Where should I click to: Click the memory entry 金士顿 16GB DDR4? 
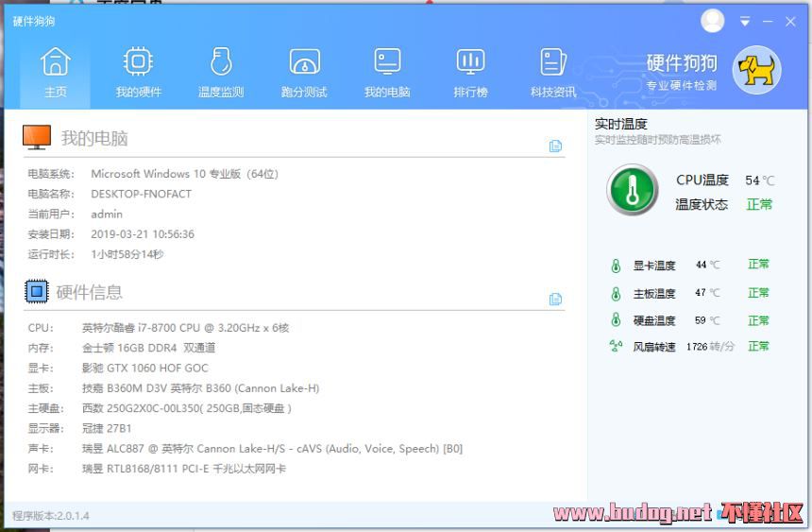148,348
